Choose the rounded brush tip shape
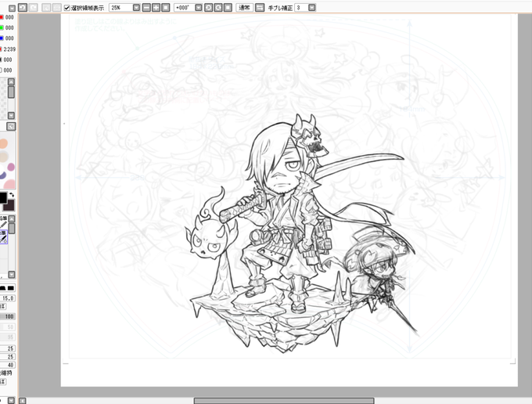This screenshot has height=404, width=532. 3,288
